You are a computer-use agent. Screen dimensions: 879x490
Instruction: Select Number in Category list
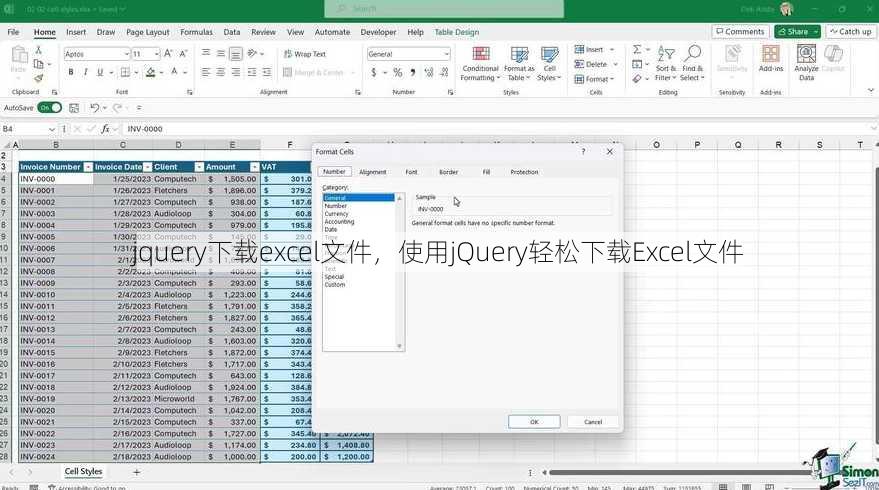(336, 206)
